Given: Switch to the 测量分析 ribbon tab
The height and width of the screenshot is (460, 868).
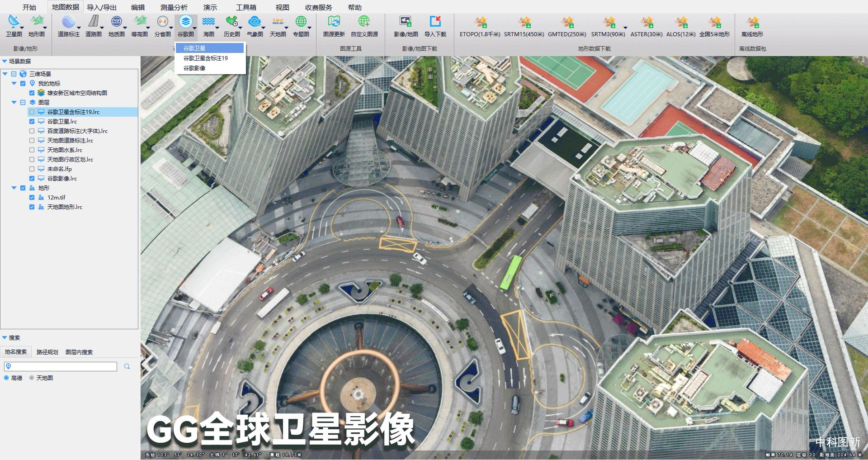Looking at the screenshot, I should (174, 7).
